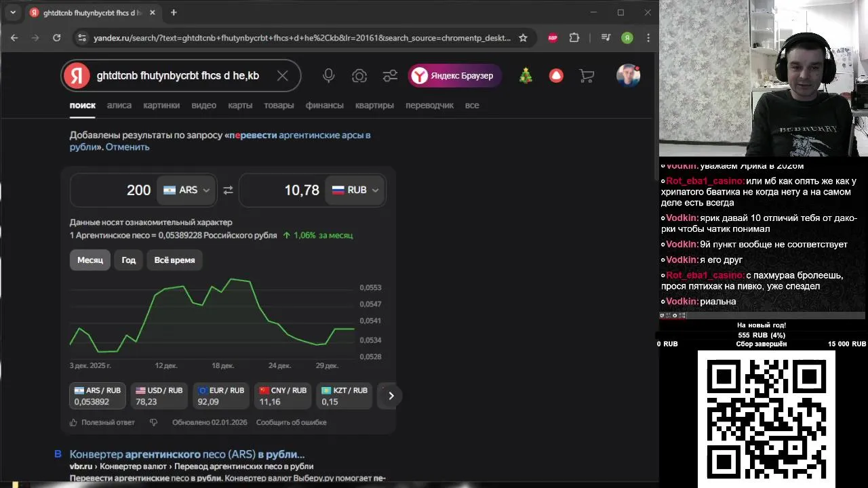This screenshot has width=868, height=488.
Task: Open Chrome three-dot menu
Action: 649,38
